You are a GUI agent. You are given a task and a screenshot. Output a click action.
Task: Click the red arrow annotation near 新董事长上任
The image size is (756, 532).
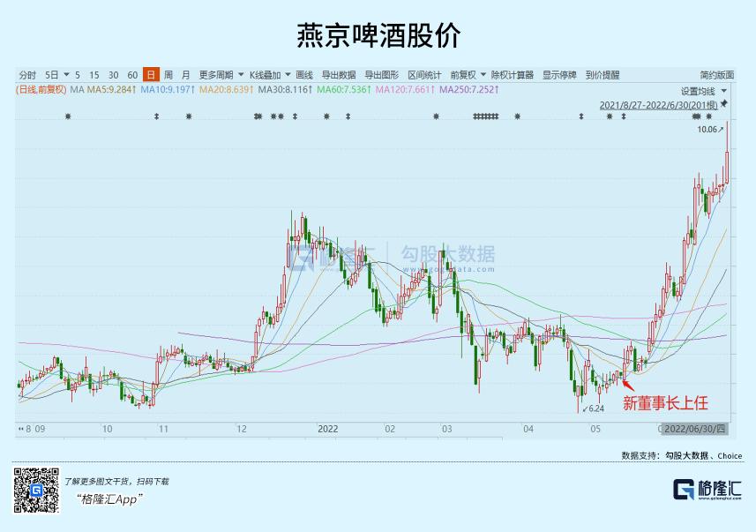coord(628,385)
